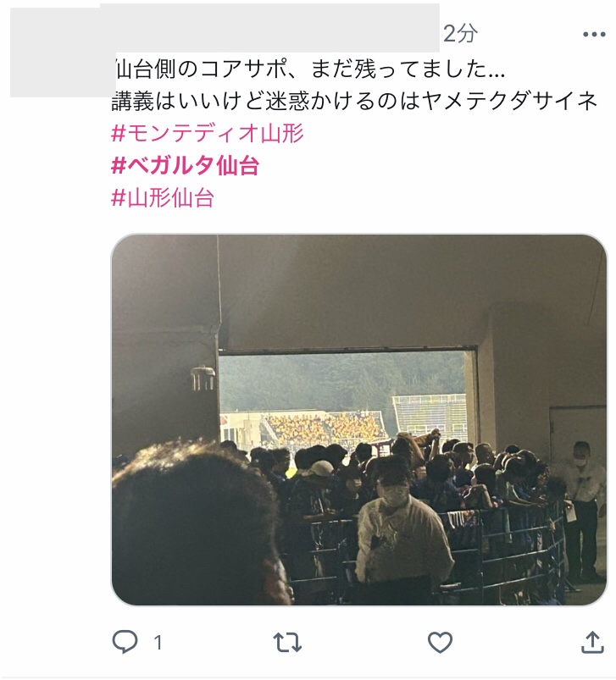Click the 2分 timestamp
The image size is (616, 680).
tap(460, 33)
